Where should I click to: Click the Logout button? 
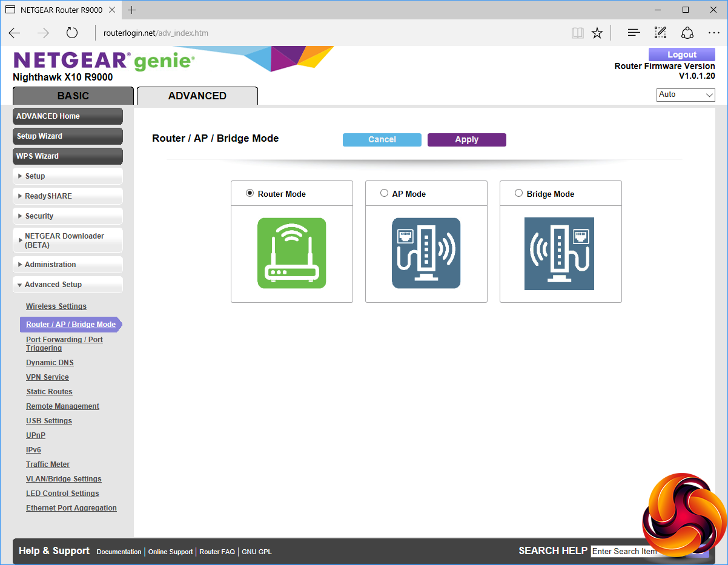(x=682, y=55)
